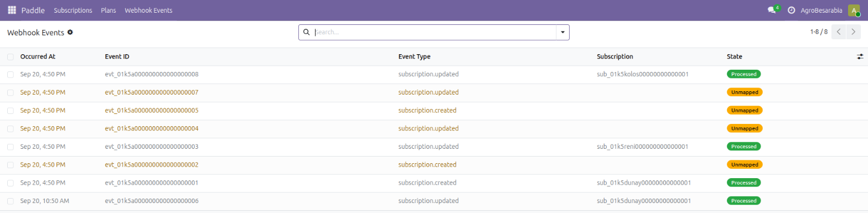Open the apps grid menu icon

(12, 10)
